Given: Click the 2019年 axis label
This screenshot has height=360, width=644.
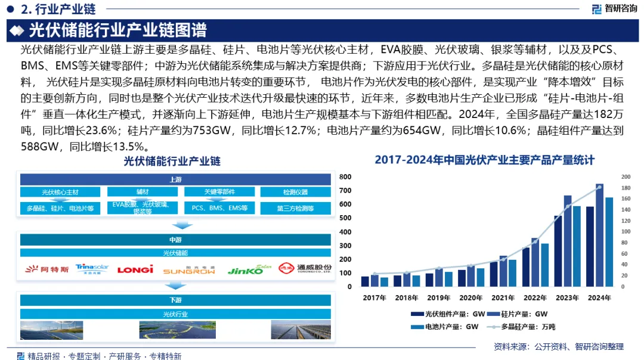Looking at the screenshot, I should coord(439,297).
